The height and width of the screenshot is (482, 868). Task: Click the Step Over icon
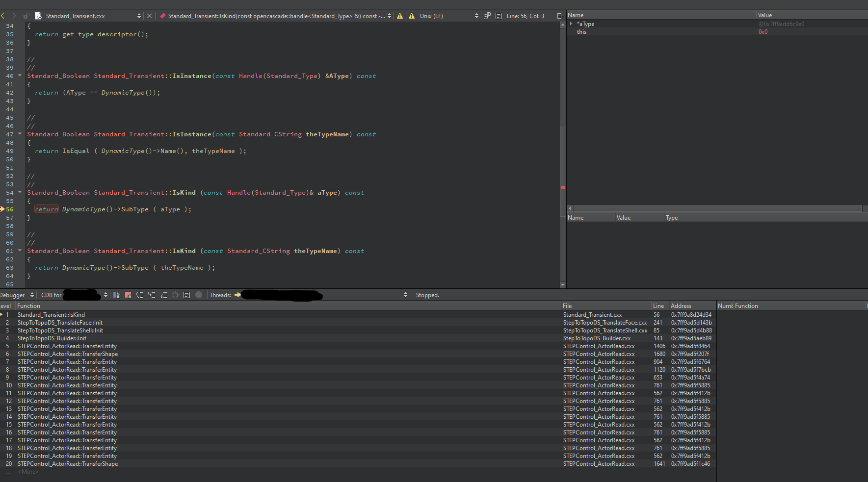[x=140, y=295]
